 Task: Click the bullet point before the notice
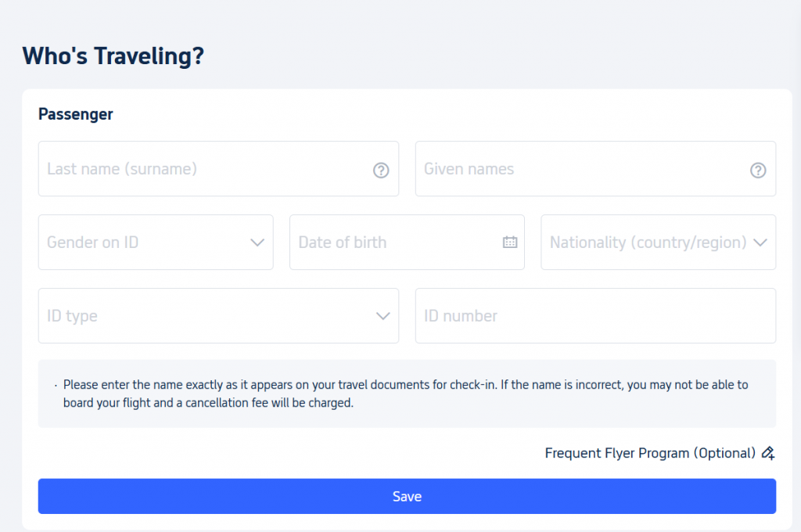[x=56, y=386]
